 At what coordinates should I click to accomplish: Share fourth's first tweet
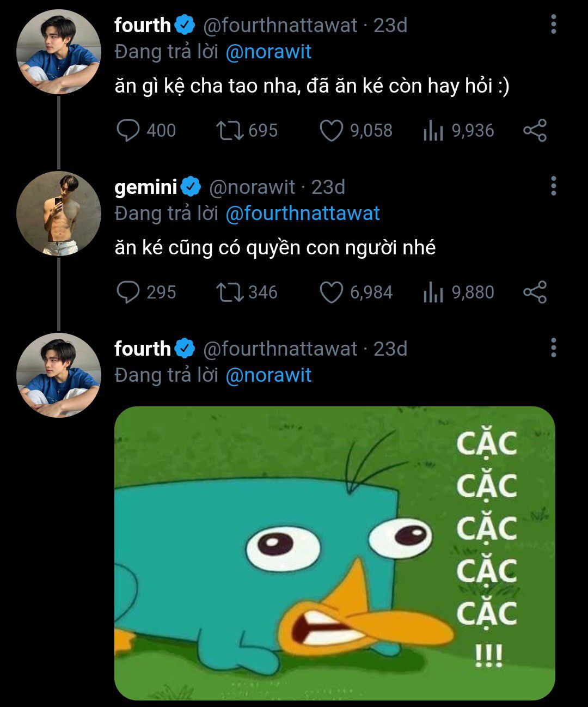535,131
